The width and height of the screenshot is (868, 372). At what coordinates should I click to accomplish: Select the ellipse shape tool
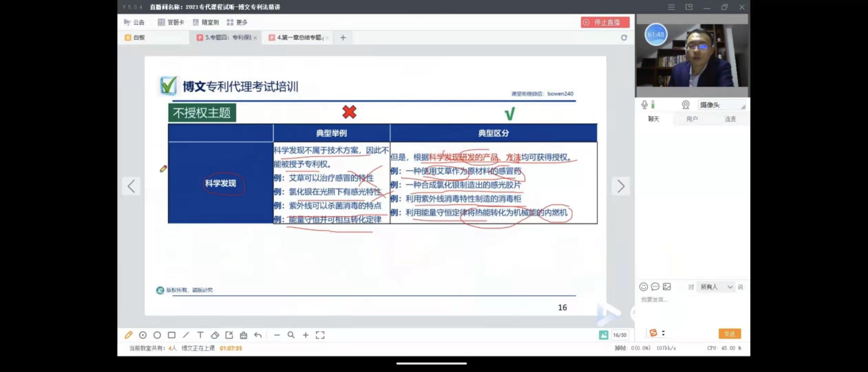point(157,335)
